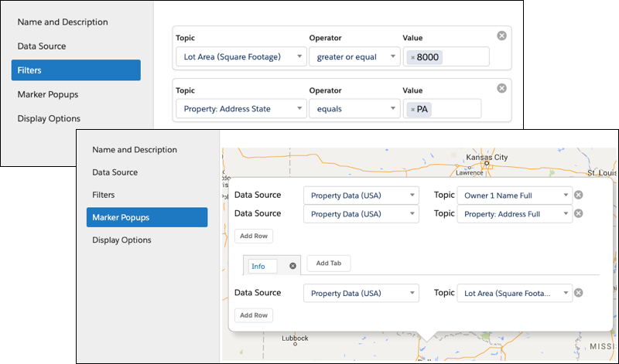This screenshot has width=619, height=364.
Task: Open Data Source in back window sidebar
Action: 42,46
